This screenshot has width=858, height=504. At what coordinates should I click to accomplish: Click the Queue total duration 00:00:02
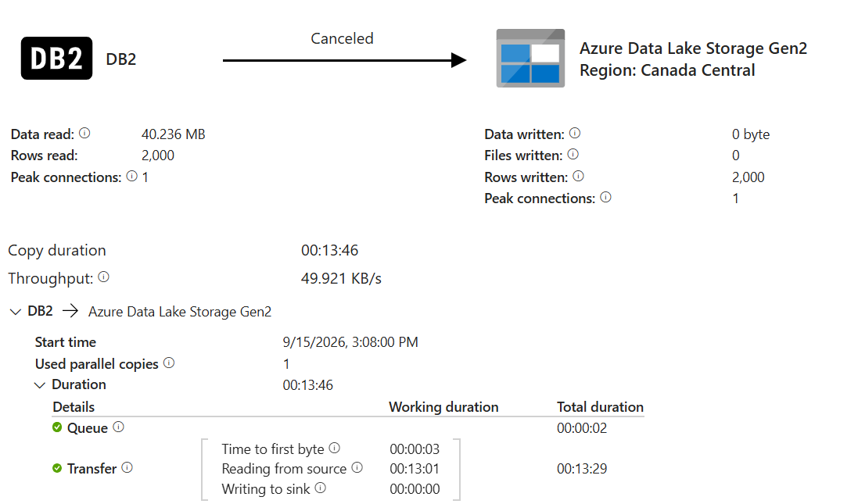582,428
